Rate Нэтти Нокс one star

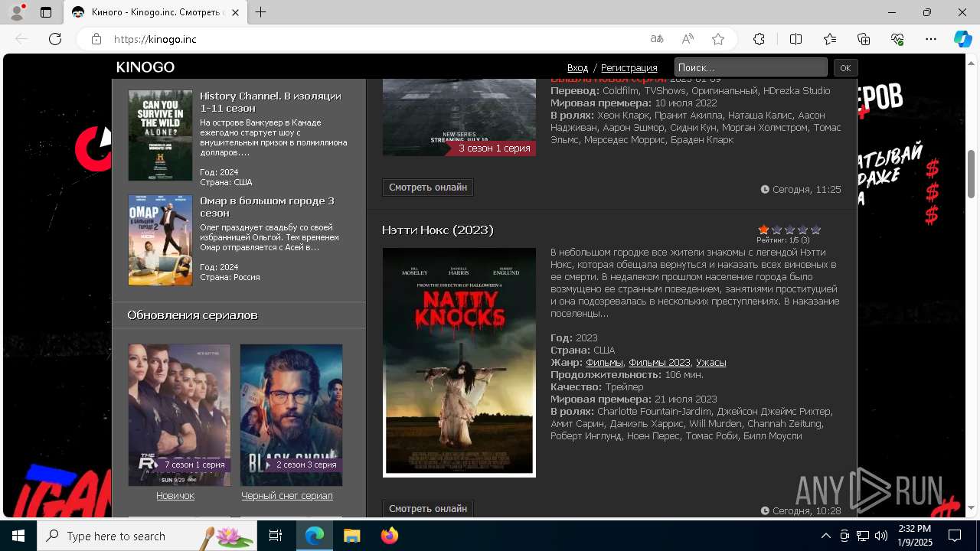coord(763,230)
